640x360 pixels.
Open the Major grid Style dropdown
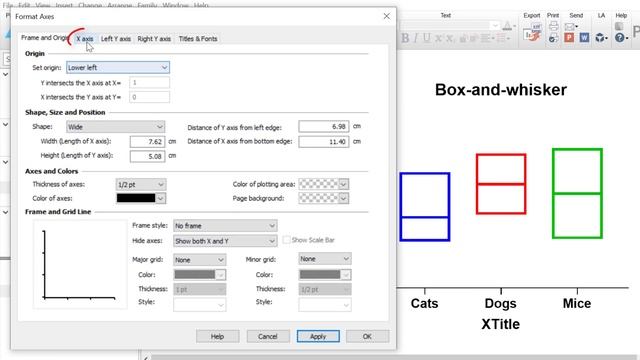(200, 304)
